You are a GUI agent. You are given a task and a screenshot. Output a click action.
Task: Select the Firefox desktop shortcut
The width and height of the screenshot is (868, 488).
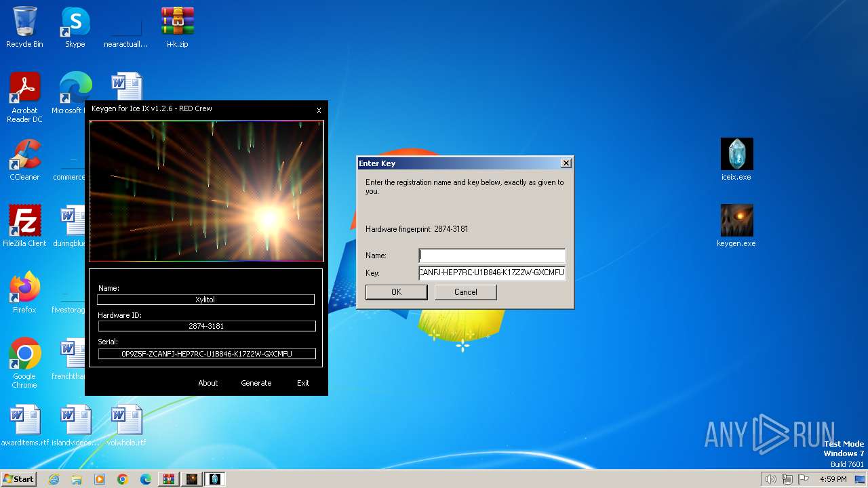(24, 293)
